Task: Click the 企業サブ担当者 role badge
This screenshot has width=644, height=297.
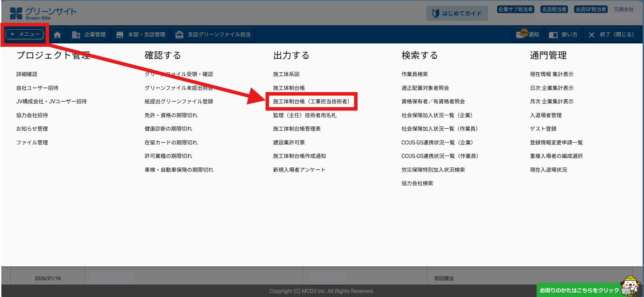Action: click(x=515, y=9)
